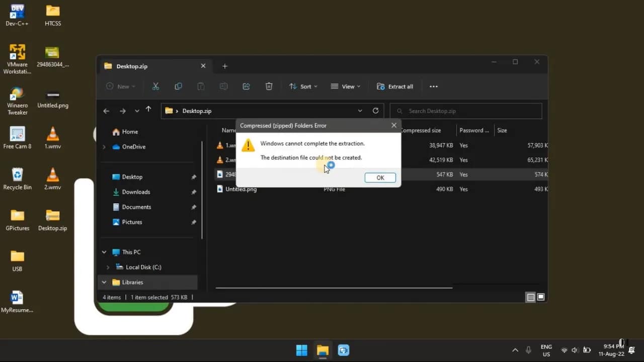Select the Desktop.zip tab
The height and width of the screenshot is (362, 644).
132,66
